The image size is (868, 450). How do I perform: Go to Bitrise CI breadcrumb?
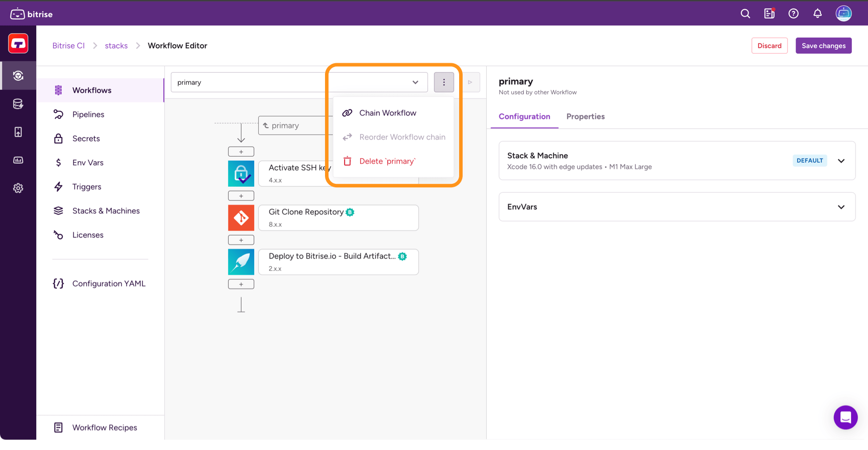pyautogui.click(x=68, y=46)
